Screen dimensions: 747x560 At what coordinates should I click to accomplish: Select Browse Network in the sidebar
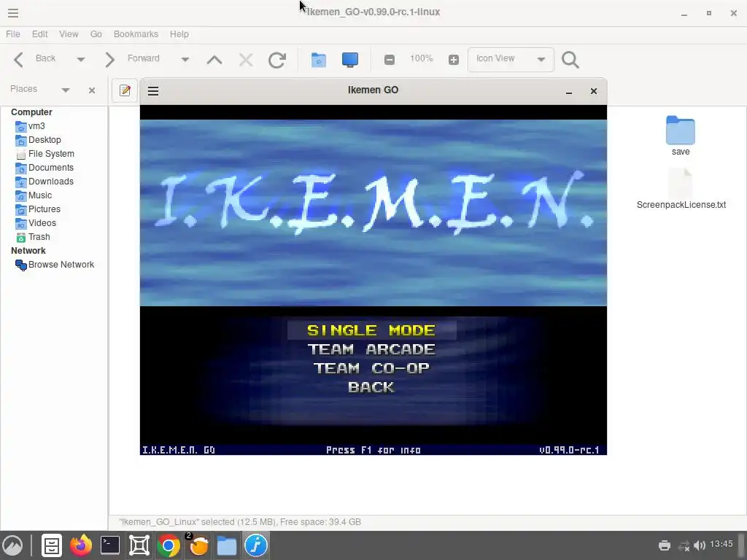55,265
